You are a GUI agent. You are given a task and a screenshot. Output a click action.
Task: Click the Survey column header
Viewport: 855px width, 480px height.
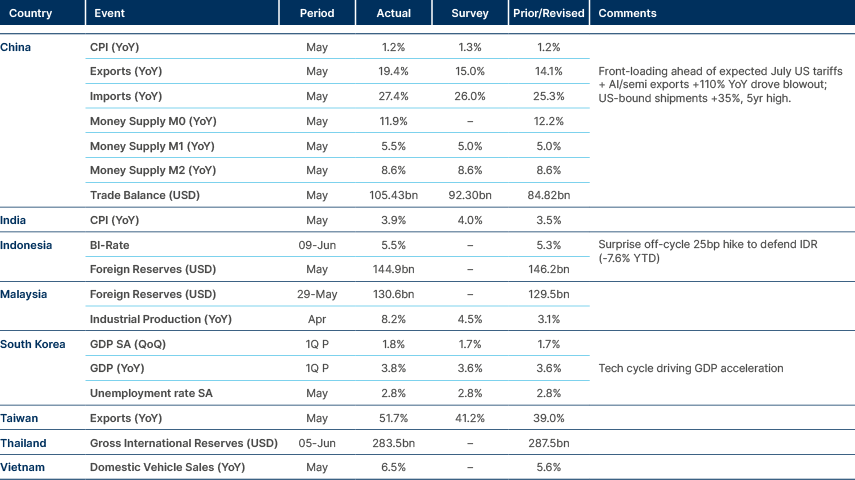click(x=469, y=13)
